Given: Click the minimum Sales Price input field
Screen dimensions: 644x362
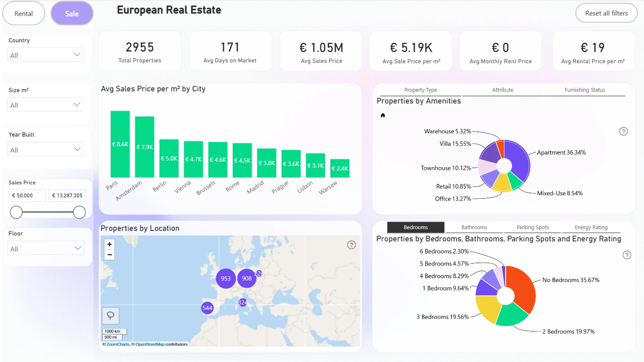Looking at the screenshot, I should 27,195.
